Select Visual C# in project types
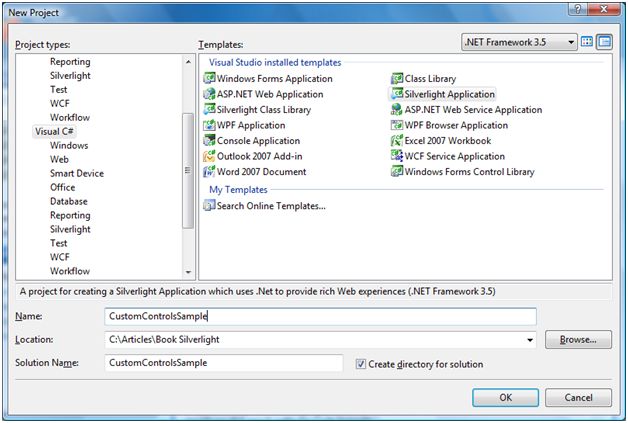628x423 pixels. 54,131
